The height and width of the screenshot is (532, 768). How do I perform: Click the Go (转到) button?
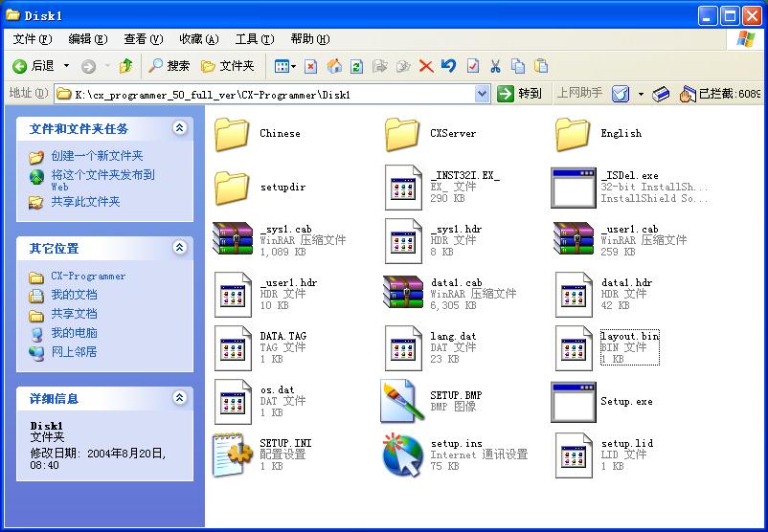click(519, 93)
